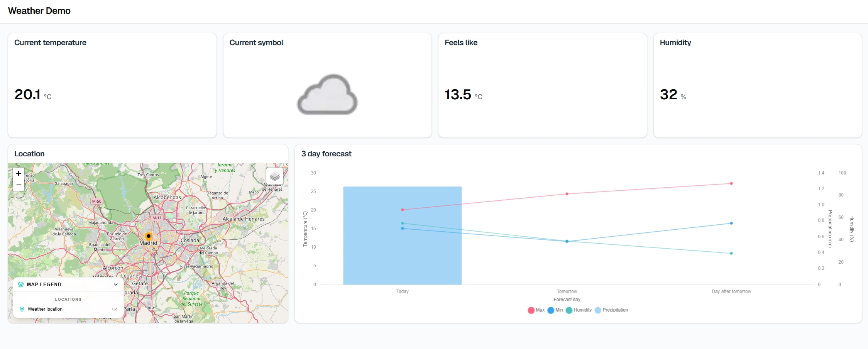Screen dimensions: 868x349
Task: Open the map layers switcher icon
Action: pos(275,176)
